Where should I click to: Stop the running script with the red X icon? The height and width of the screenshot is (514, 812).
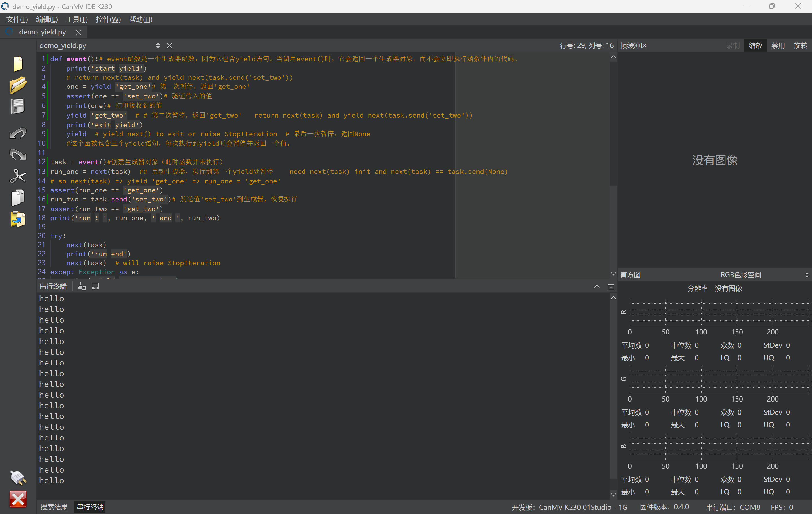coord(18,499)
